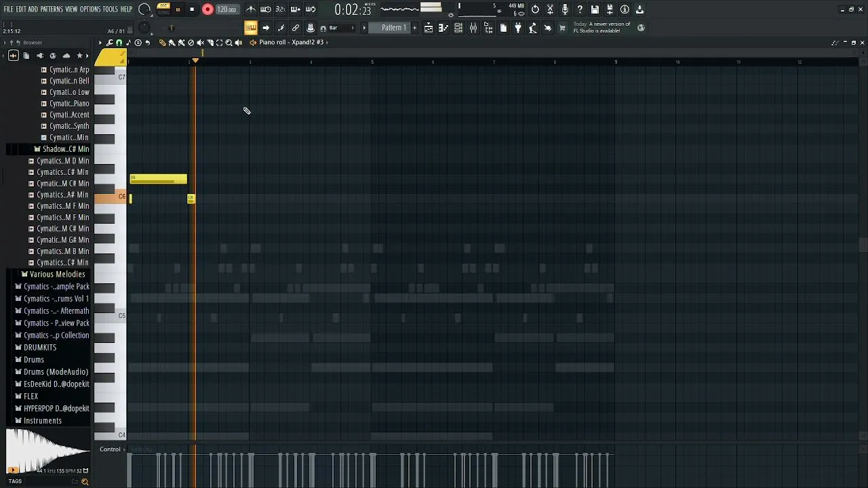Image resolution: width=868 pixels, height=488 pixels.
Task: Open the TOOLS menu
Action: (111, 9)
